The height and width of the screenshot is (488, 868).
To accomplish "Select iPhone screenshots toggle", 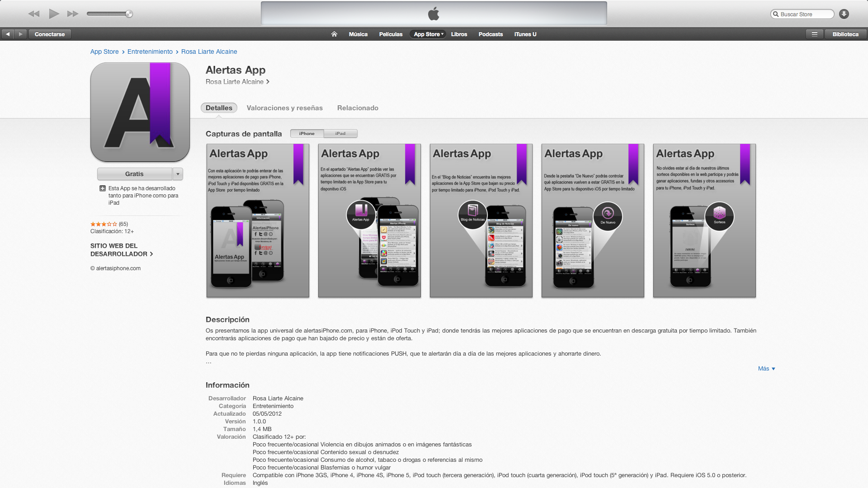I will 307,133.
